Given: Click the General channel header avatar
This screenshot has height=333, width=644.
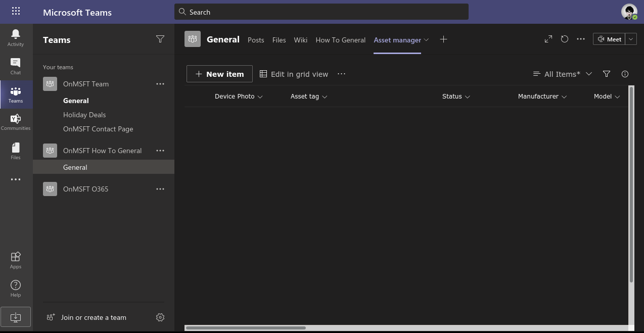Looking at the screenshot, I should click(193, 39).
